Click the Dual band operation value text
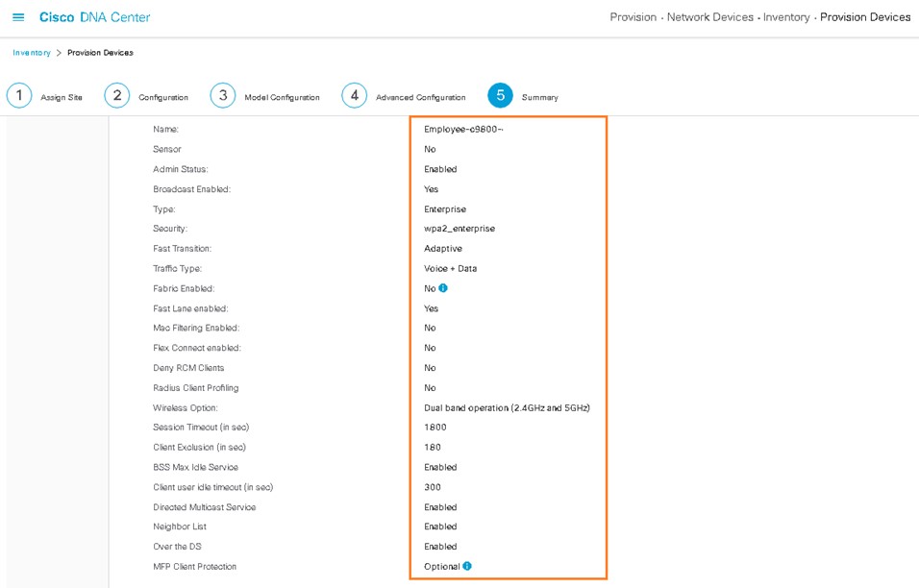This screenshot has height=588, width=919. pyautogui.click(x=507, y=407)
